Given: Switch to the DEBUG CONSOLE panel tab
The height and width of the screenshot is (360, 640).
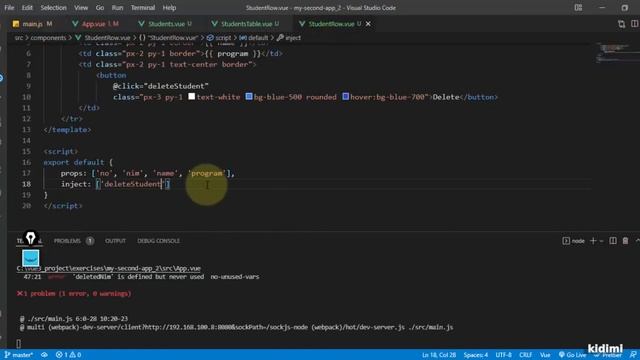Looking at the screenshot, I should [158, 241].
